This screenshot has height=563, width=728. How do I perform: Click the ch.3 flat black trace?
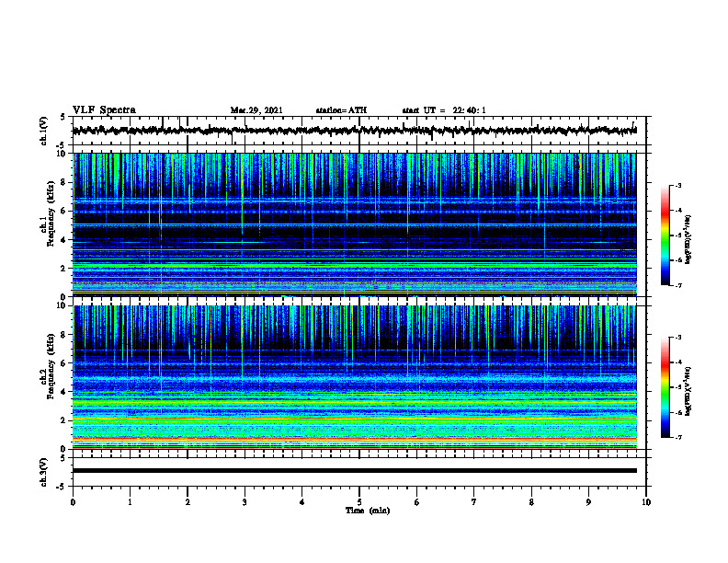354,471
